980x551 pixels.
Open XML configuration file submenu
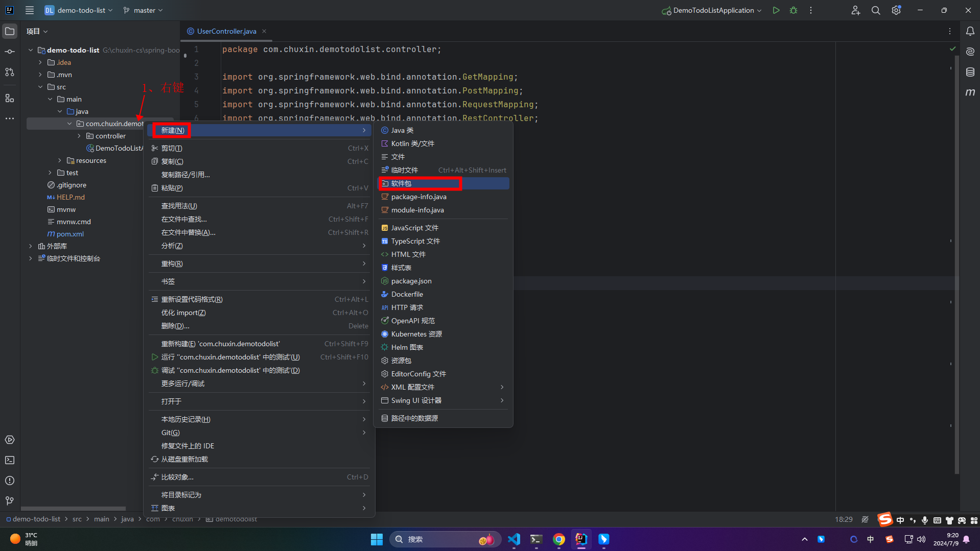[x=443, y=387]
